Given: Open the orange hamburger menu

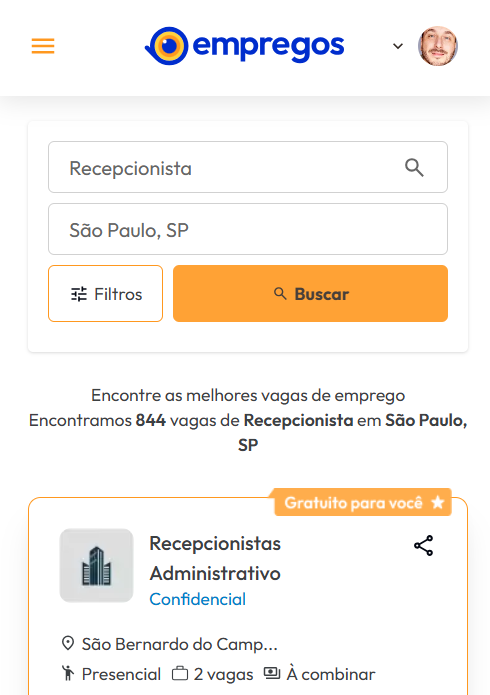Looking at the screenshot, I should [x=43, y=46].
